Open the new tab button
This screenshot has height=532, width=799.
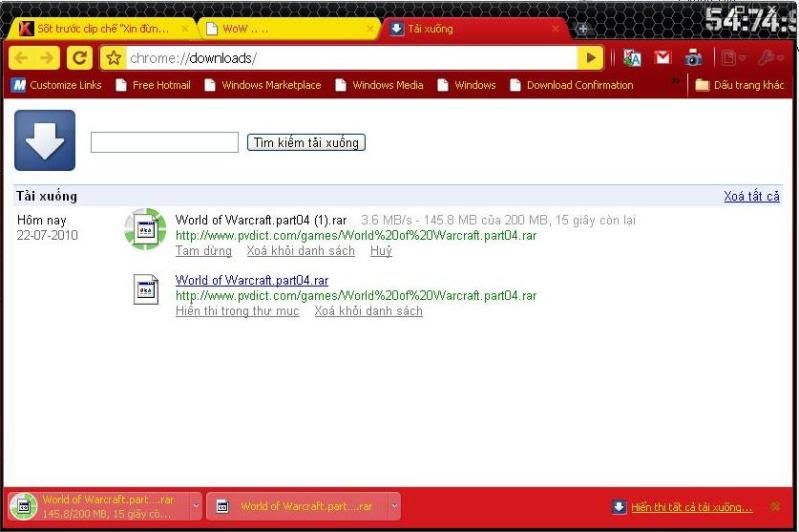(584, 29)
